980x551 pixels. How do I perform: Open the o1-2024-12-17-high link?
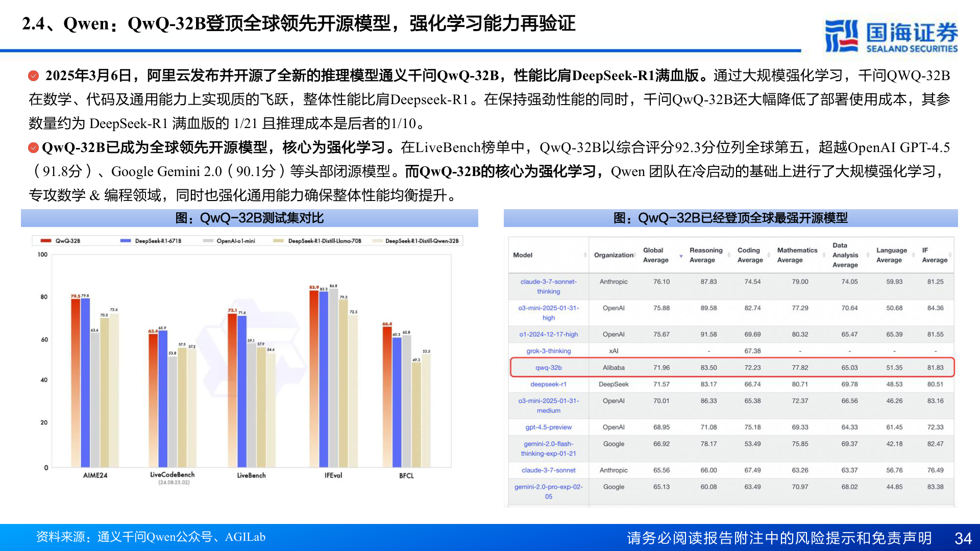(548, 335)
